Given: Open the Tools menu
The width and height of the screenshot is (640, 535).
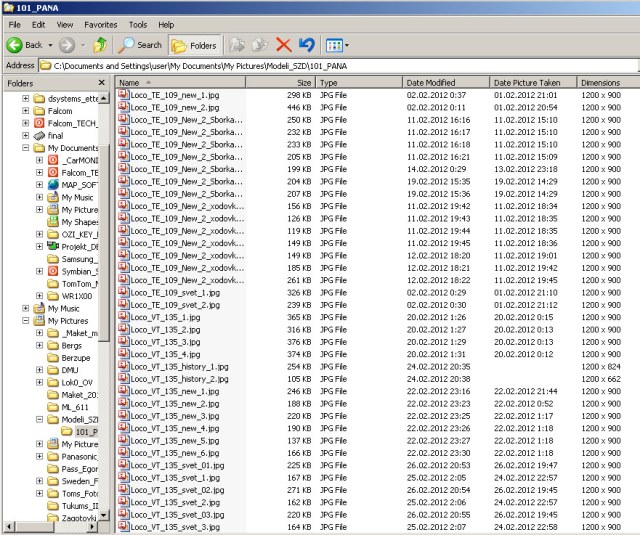Looking at the screenshot, I should 138,23.
